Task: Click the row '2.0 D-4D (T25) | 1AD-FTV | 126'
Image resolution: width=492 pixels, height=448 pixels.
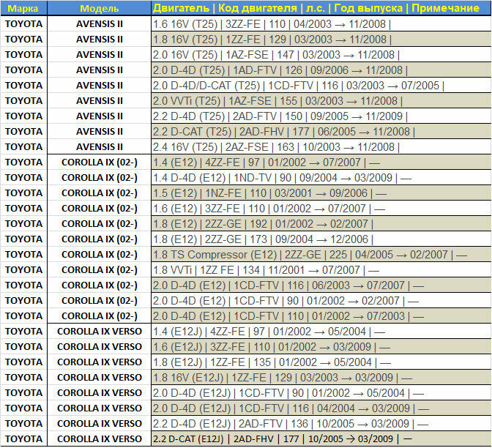Action: 321,70
